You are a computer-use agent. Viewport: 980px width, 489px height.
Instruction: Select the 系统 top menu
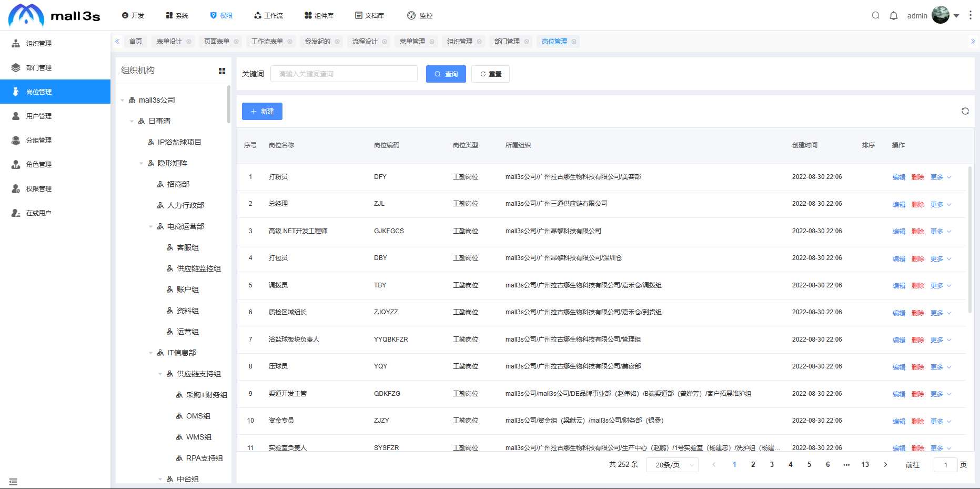point(177,15)
